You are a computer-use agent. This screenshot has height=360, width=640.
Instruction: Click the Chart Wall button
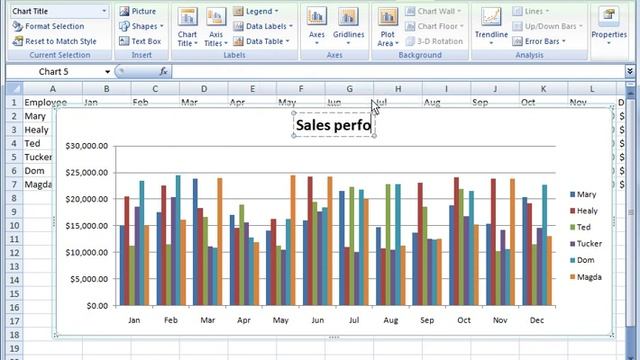click(x=433, y=11)
